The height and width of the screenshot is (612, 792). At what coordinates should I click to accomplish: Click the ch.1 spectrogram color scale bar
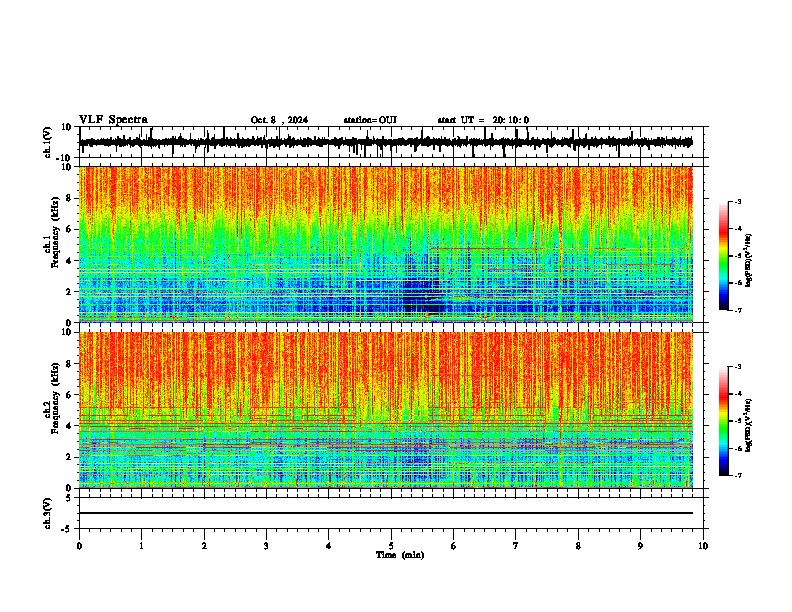coord(723,256)
